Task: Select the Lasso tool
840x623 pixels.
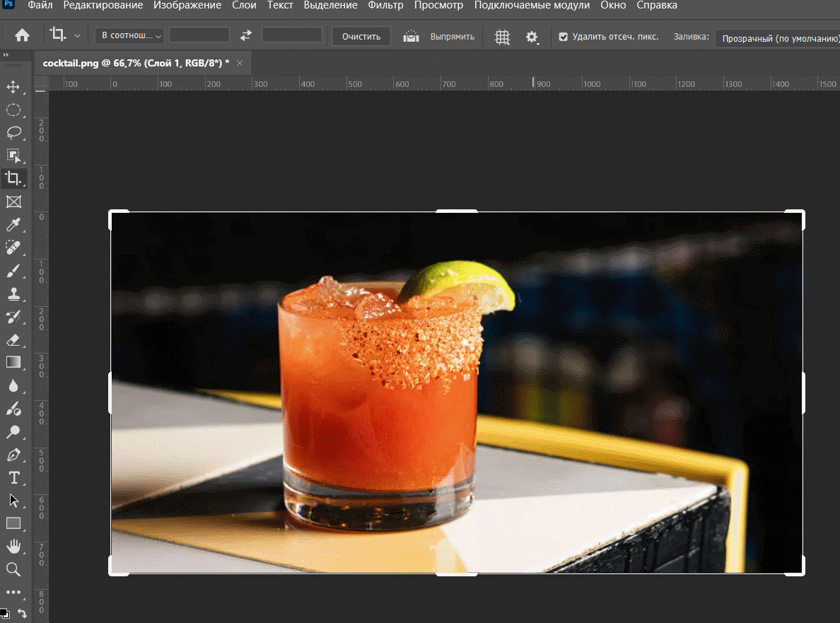Action: pyautogui.click(x=13, y=132)
